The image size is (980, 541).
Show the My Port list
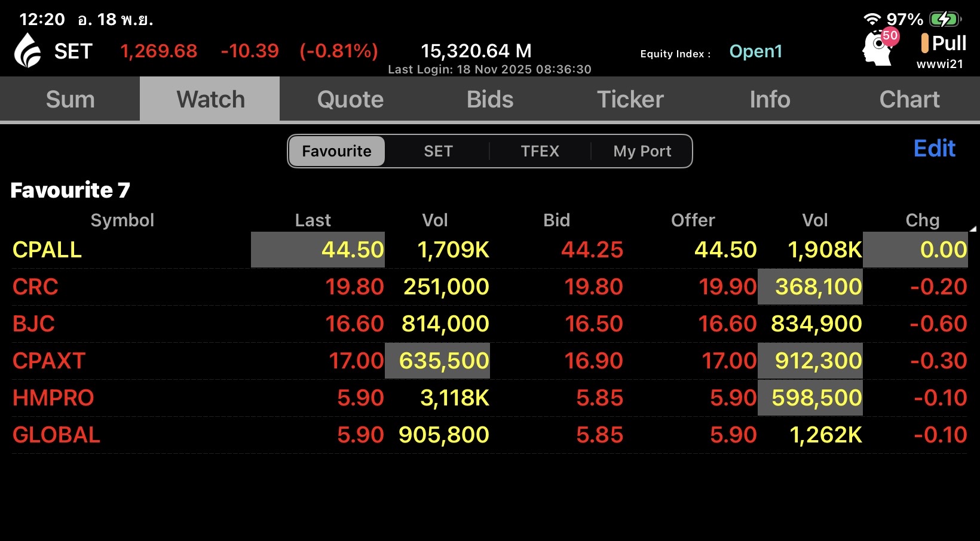tap(642, 151)
